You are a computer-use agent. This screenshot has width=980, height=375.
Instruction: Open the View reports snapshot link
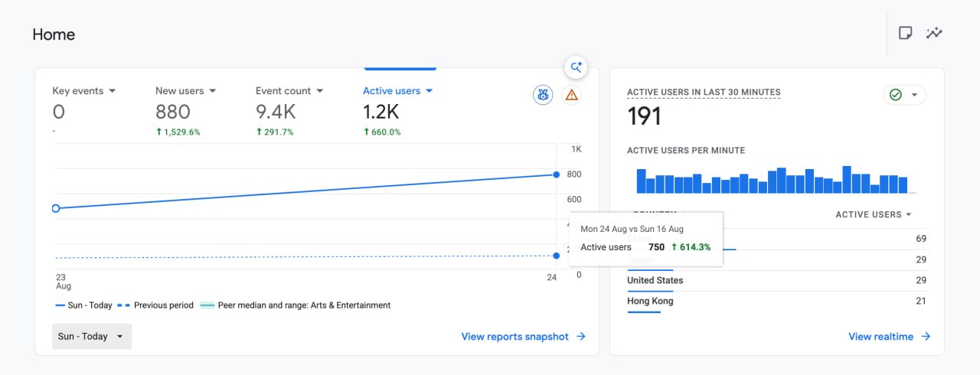(515, 337)
